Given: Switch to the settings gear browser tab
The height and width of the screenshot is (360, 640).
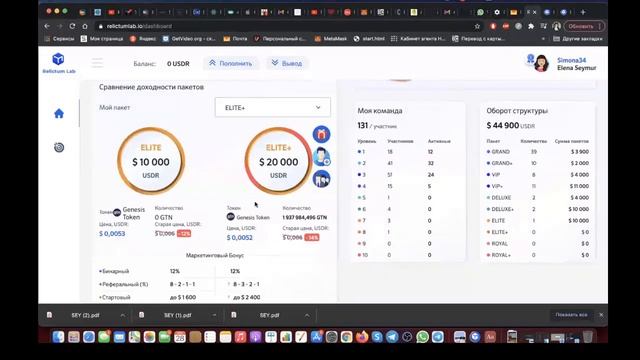Looking at the screenshot, I should point(497,12).
